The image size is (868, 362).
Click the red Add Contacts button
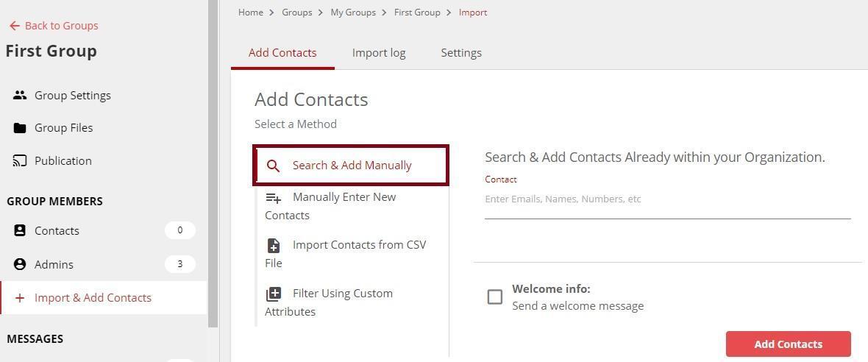tap(789, 344)
